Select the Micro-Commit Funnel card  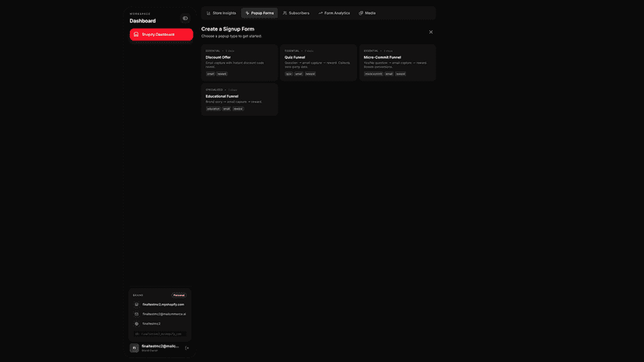pyautogui.click(x=397, y=62)
